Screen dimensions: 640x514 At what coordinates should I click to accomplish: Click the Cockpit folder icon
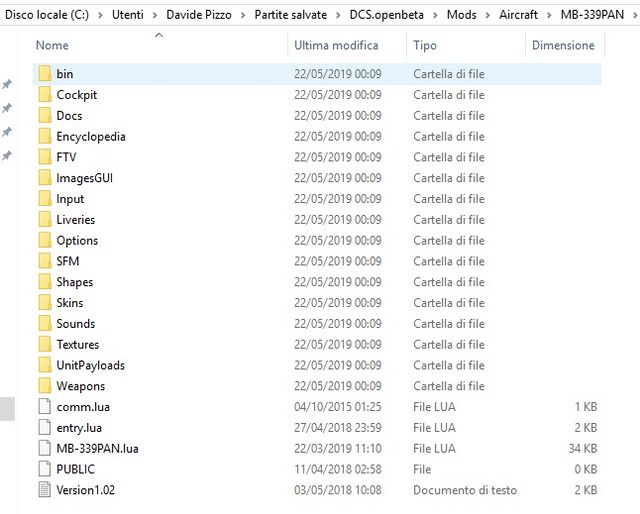click(45, 95)
